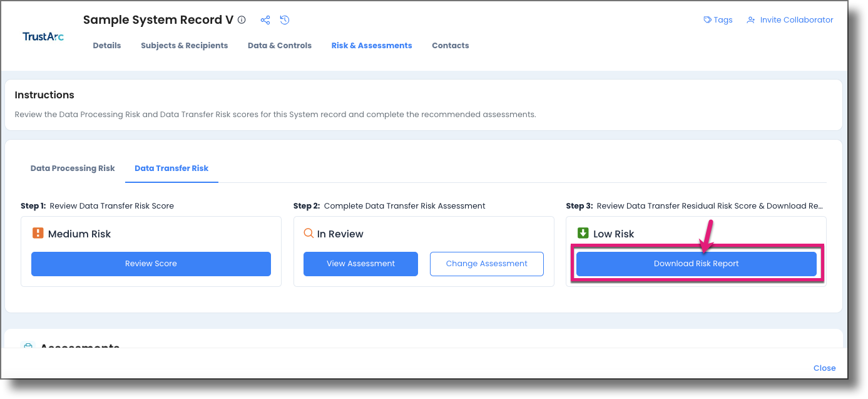The width and height of the screenshot is (868, 399).
Task: Click the share icon in the header
Action: (x=265, y=20)
